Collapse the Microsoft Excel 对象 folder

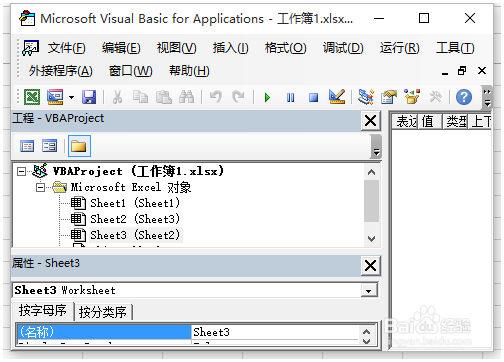pyautogui.click(x=40, y=187)
